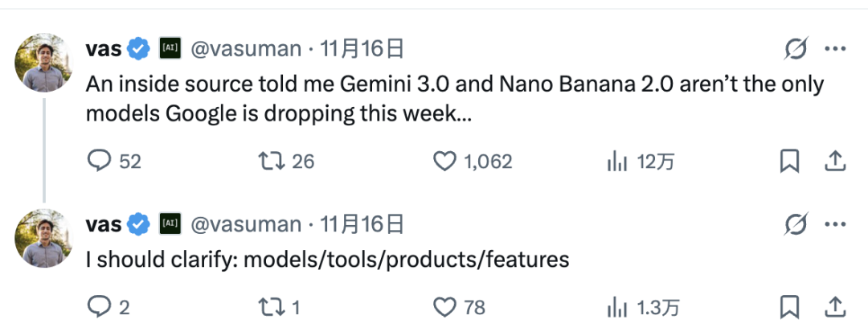Open 11月16日 timestamp of second tweet
This screenshot has height=332, width=868.
pos(362,224)
